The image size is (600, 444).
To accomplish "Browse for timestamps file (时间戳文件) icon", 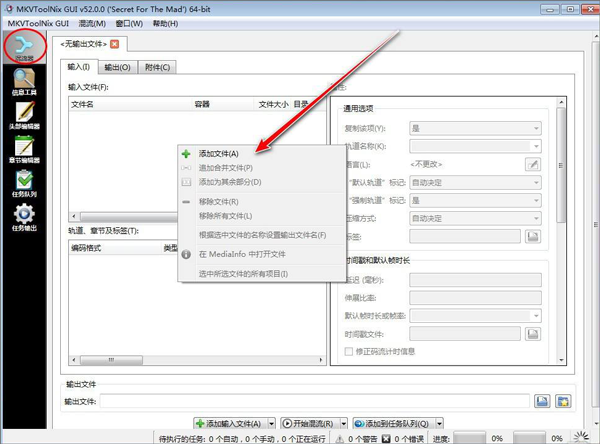I will [533, 334].
